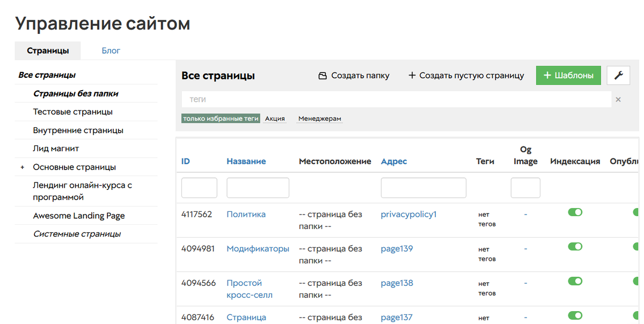Toggle the publish switch on the «Модификаторы» row

635,246
